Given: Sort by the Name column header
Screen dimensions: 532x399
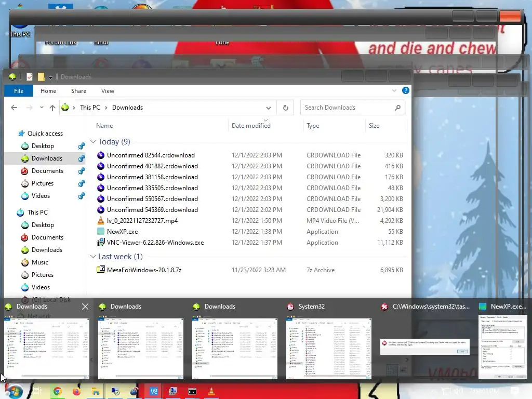Looking at the screenshot, I should 104,126.
